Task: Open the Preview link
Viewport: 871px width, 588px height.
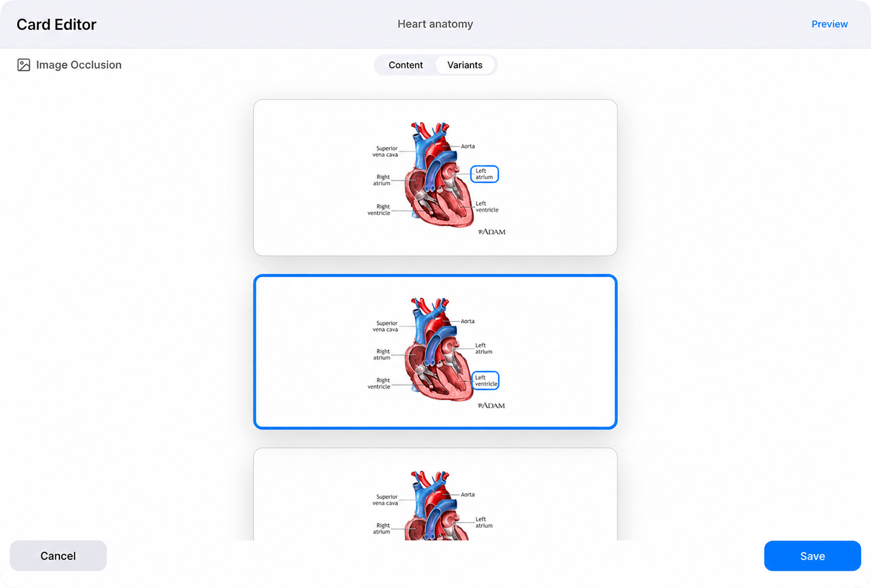Action: click(x=829, y=24)
